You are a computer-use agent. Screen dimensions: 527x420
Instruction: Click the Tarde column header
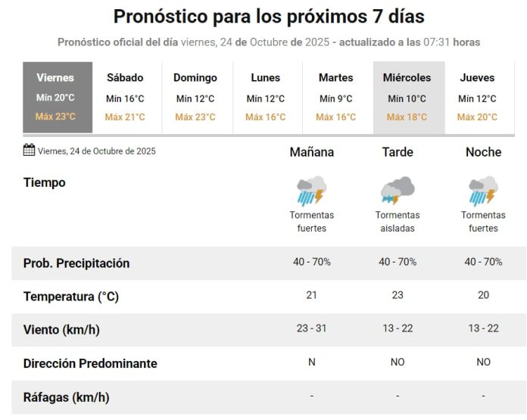tap(398, 152)
